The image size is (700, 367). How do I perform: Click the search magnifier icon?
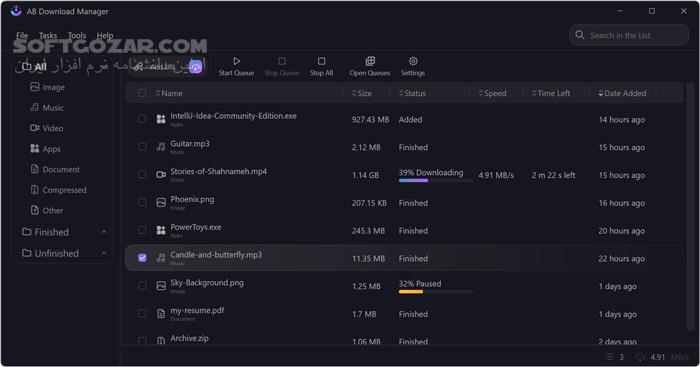click(579, 35)
